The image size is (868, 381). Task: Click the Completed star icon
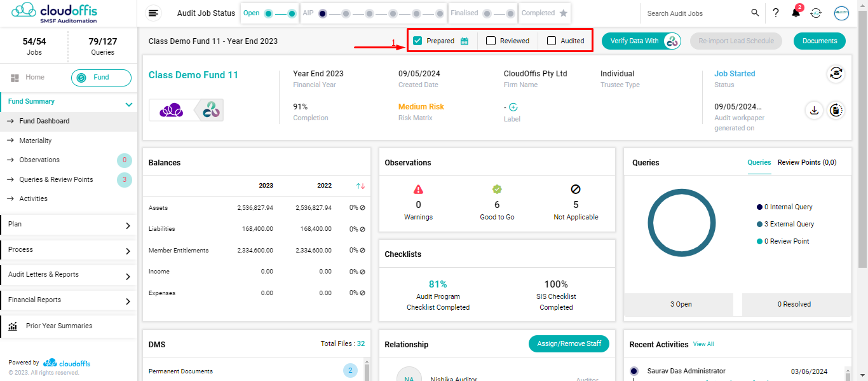pyautogui.click(x=563, y=13)
